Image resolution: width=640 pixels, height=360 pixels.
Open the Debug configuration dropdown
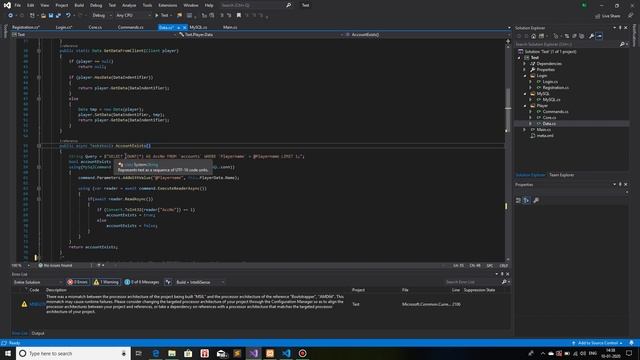[x=102, y=16]
